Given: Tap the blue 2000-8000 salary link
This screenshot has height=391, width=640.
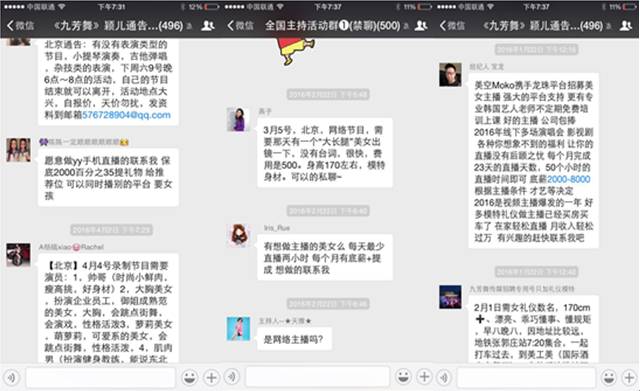Looking at the screenshot, I should tap(569, 179).
